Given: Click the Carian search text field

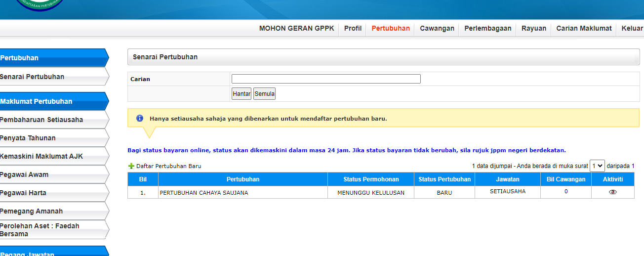Looking at the screenshot, I should click(x=326, y=79).
